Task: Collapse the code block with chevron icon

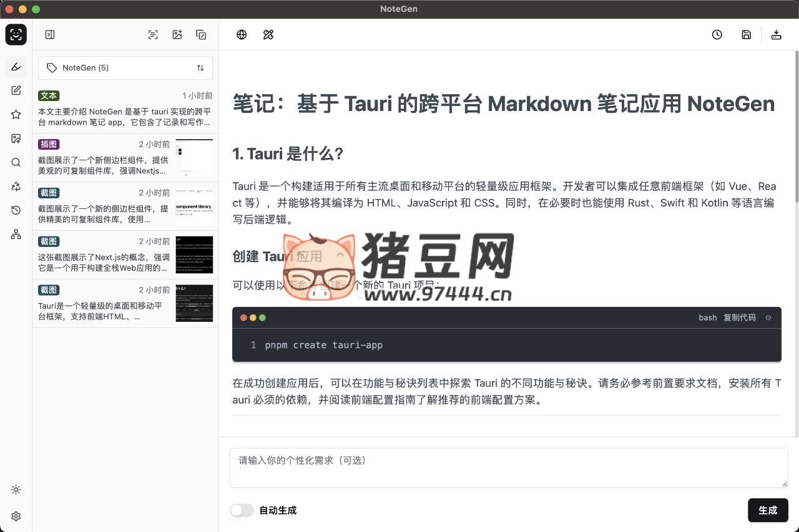Action: click(768, 317)
